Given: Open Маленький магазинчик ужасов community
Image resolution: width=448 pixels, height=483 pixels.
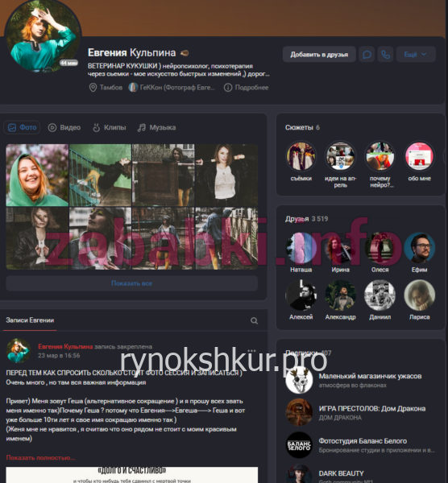Looking at the screenshot, I should [370, 376].
